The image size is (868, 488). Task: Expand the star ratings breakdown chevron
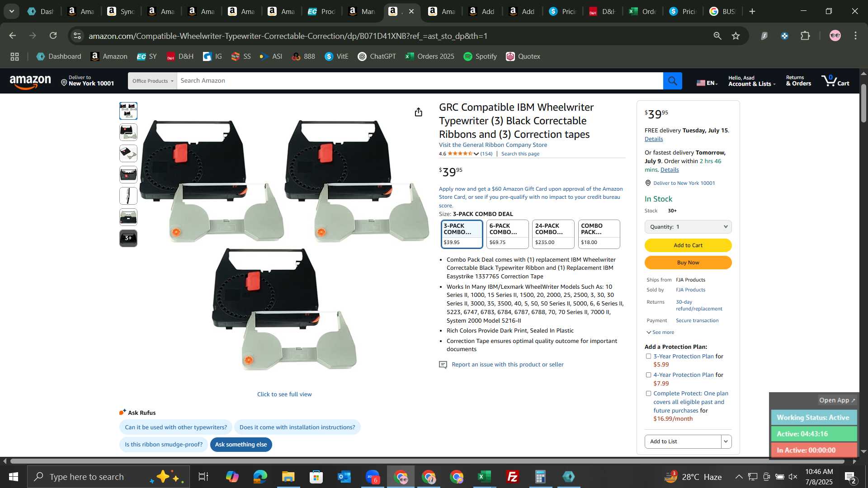click(476, 154)
